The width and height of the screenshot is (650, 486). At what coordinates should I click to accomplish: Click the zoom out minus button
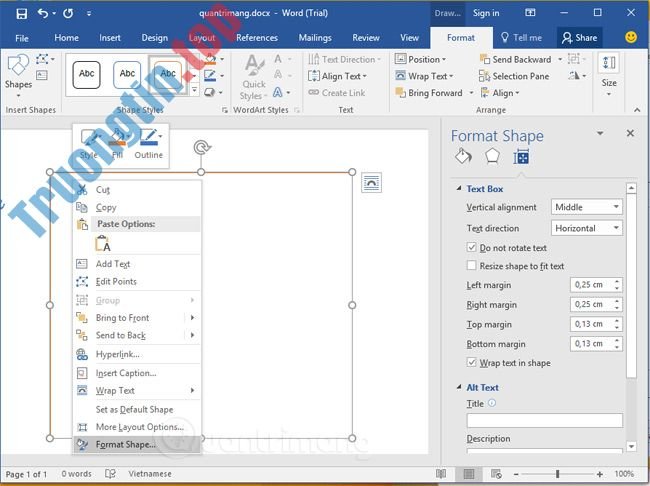tap(516, 474)
